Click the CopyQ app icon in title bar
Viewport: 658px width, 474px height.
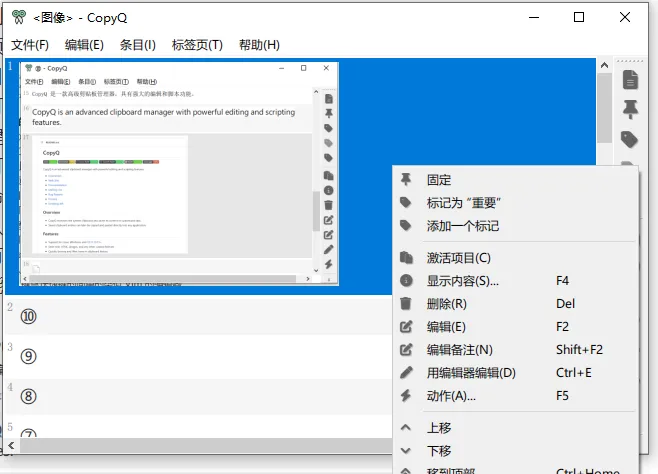pos(18,17)
